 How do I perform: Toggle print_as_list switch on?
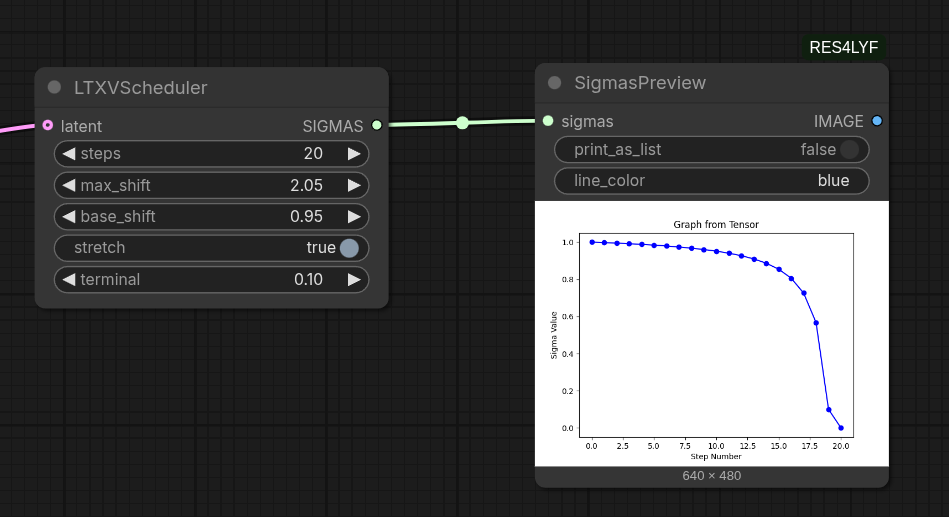pyautogui.click(x=849, y=150)
